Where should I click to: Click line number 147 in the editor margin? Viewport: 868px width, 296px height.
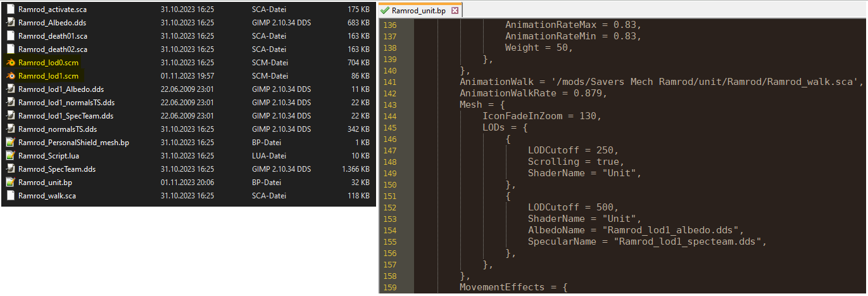click(390, 150)
